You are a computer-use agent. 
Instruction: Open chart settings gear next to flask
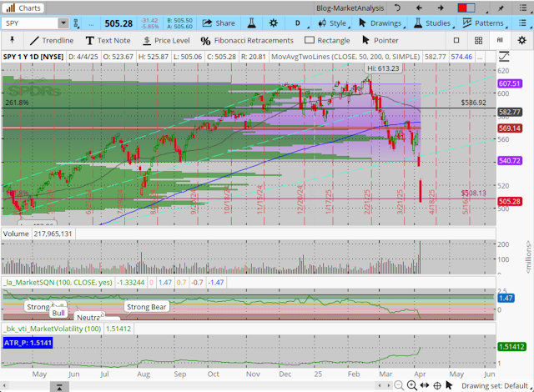tap(273, 23)
